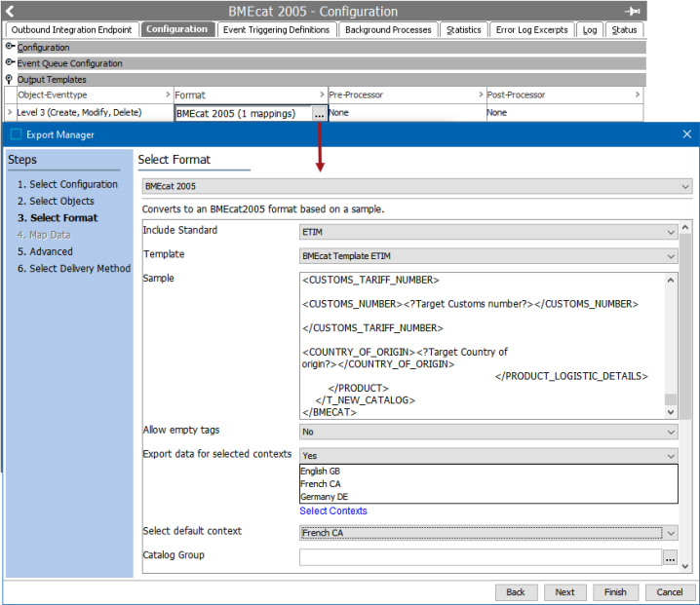Open the BMEcat 2005 format dropdown
This screenshot has height=605, width=700.
[x=417, y=186]
